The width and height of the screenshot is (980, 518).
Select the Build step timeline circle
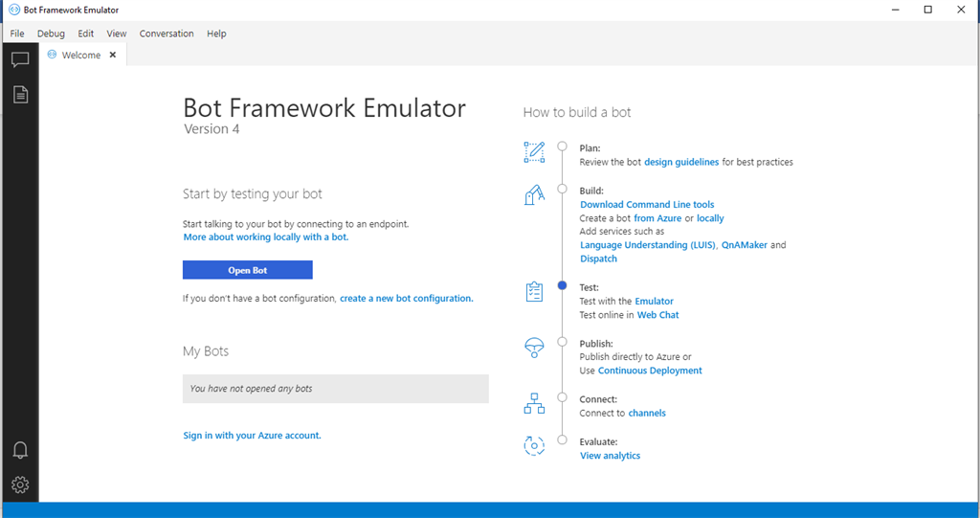point(562,189)
